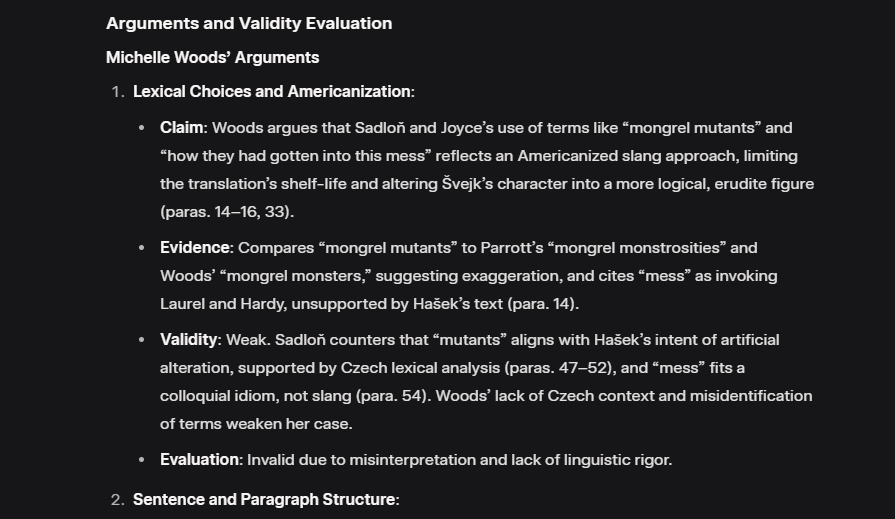Click the "Michelle Woods' Arguments" subheading

(212, 57)
